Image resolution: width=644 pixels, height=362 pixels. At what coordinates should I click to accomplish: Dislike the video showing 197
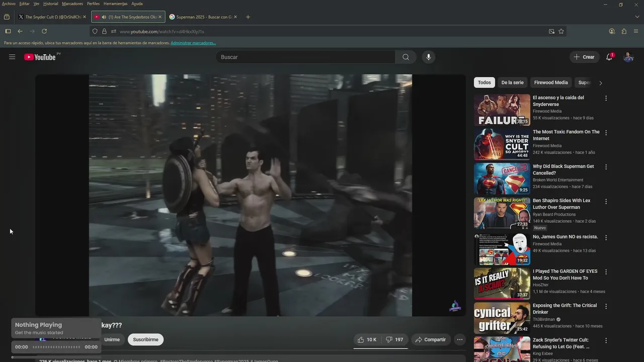pos(394,340)
